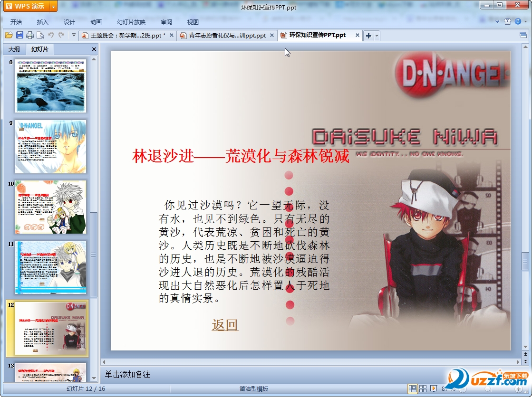Close the slide thumbnail pane
This screenshot has width=532, height=397.
pos(94,49)
